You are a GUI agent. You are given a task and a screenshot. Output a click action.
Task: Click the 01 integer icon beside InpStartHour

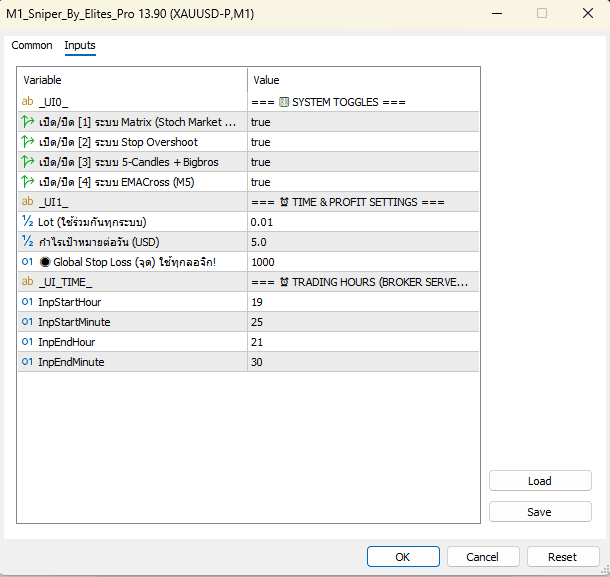[27, 302]
